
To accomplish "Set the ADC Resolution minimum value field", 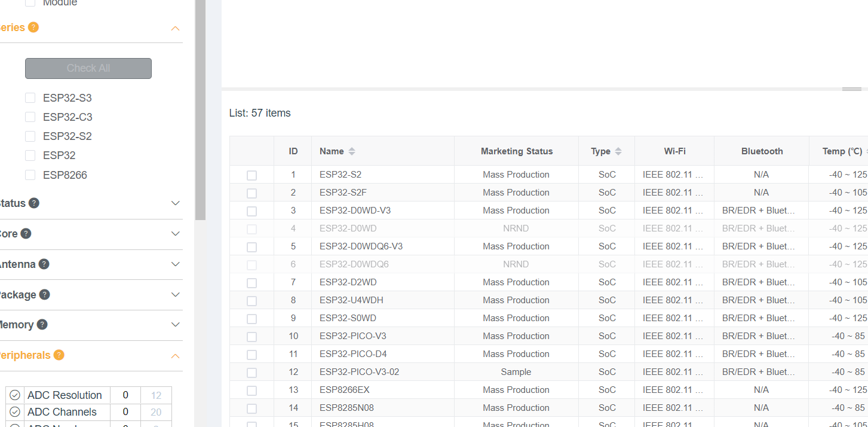I will (125, 395).
